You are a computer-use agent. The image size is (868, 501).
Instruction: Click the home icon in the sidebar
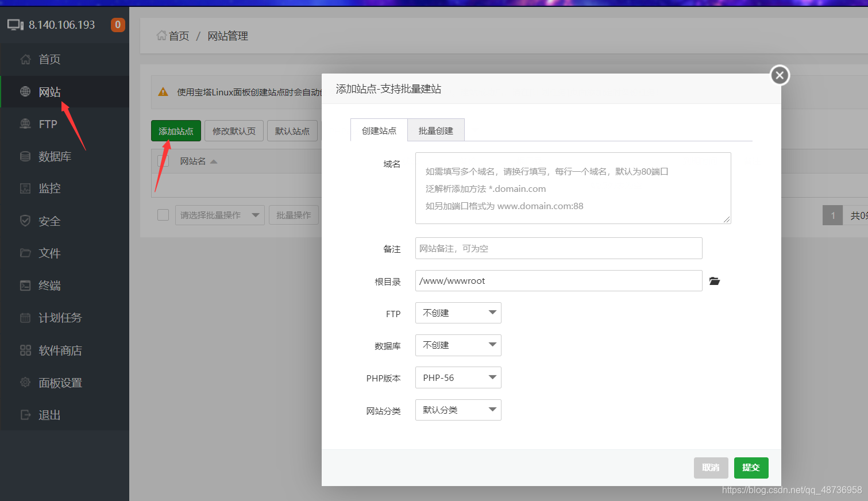[x=25, y=59]
